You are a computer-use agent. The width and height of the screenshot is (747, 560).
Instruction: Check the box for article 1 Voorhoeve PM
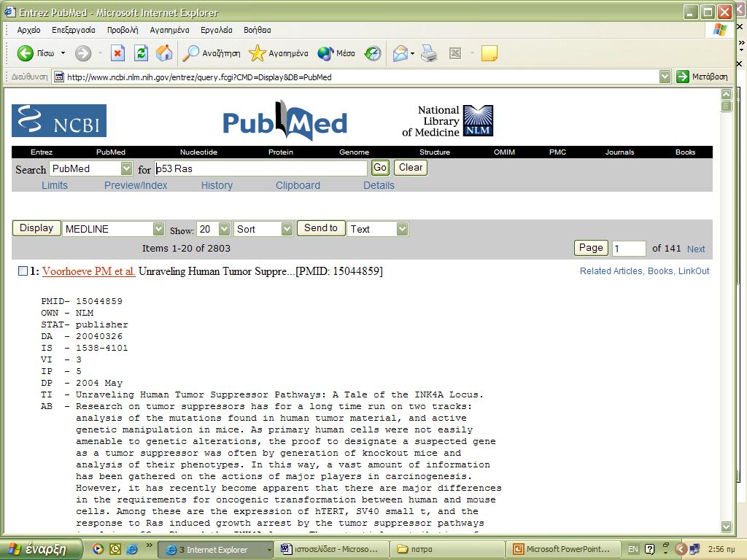(23, 271)
